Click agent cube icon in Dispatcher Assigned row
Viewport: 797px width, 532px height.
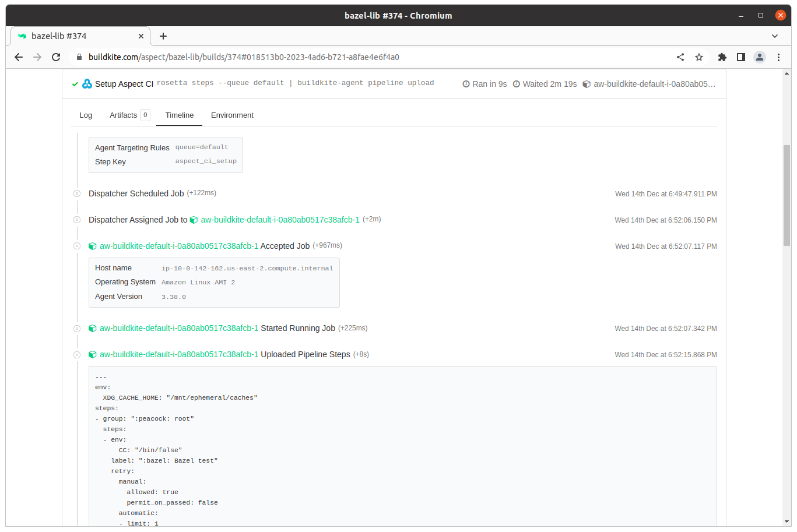click(194, 220)
